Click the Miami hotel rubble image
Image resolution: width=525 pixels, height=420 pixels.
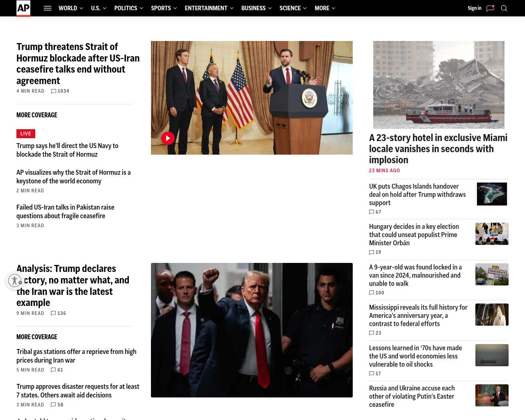click(x=439, y=85)
